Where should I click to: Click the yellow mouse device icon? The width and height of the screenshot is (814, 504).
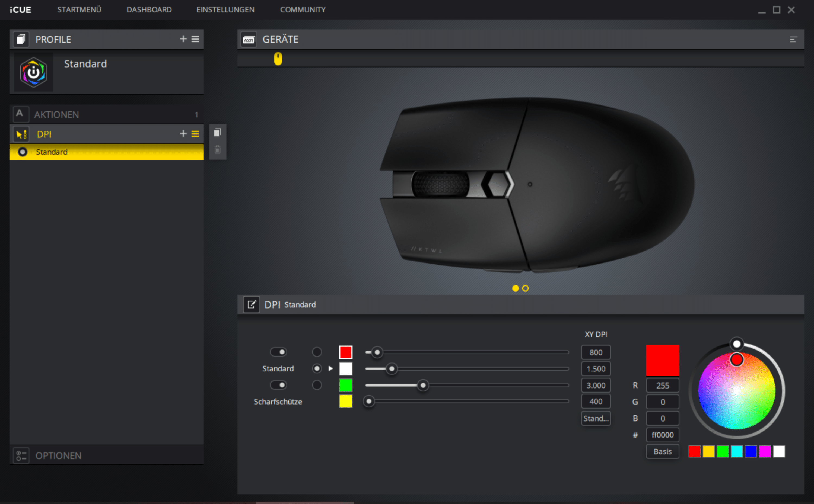[278, 59]
